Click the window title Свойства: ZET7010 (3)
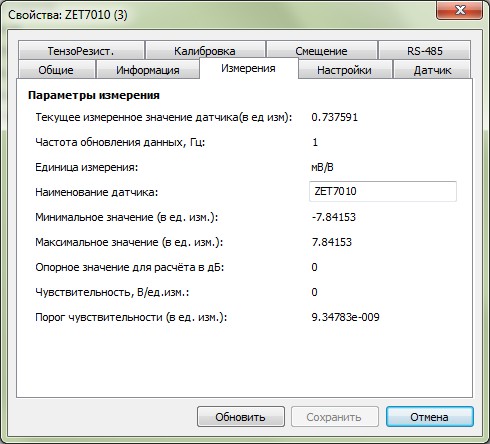This screenshot has height=444, width=490. [68, 15]
